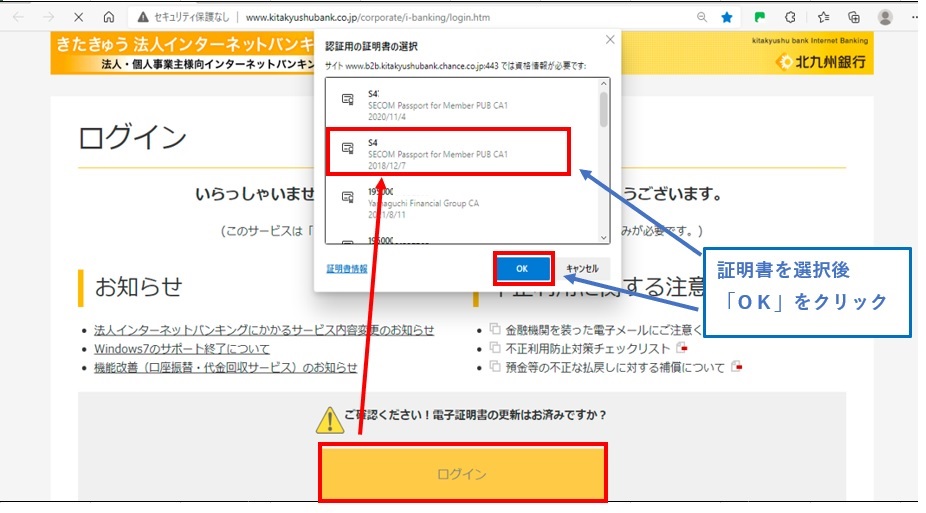
Task: Open the extensions puzzle icon
Action: click(790, 17)
